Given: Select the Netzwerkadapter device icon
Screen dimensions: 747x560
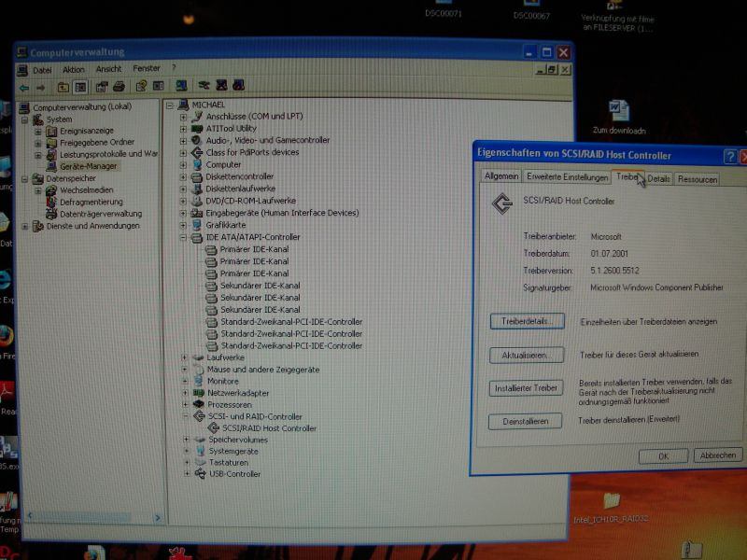Looking at the screenshot, I should (199, 393).
